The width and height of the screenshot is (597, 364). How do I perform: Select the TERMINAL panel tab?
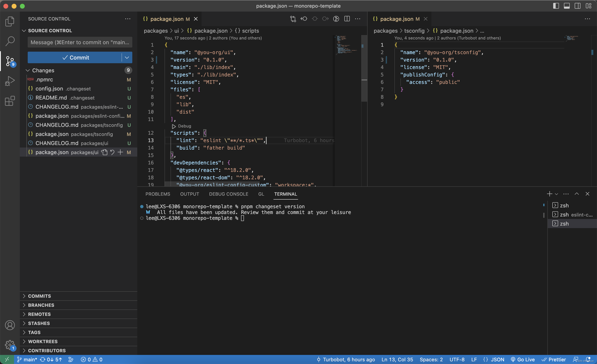click(x=286, y=194)
